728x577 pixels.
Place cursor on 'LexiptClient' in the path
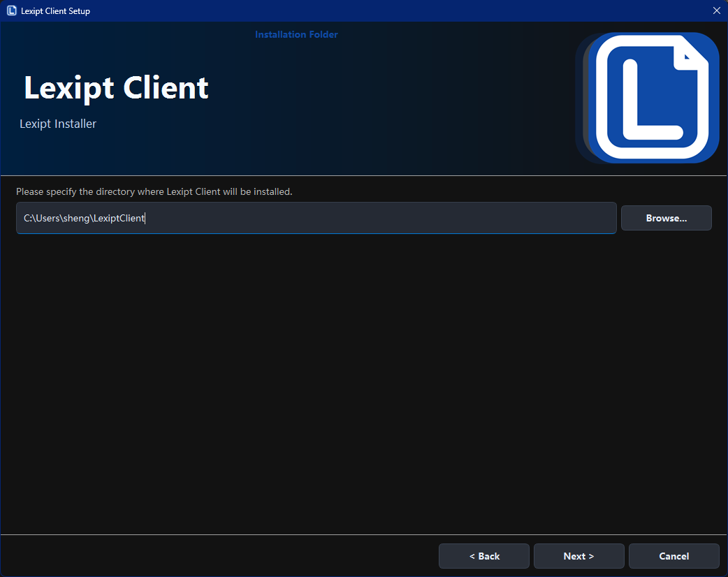pos(119,219)
